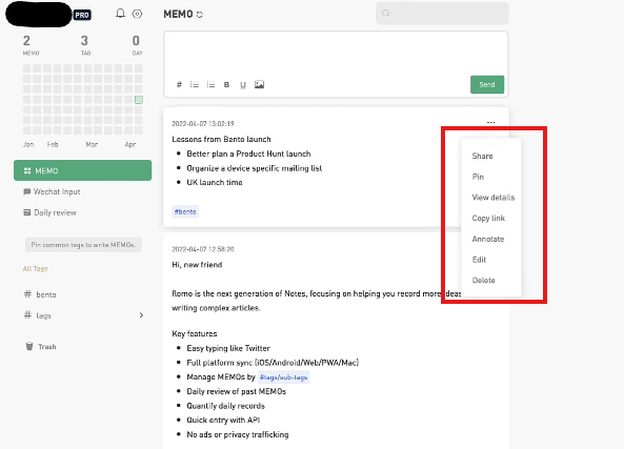Click the Pin common tags hint box
The width and height of the screenshot is (624, 449).
(x=83, y=245)
